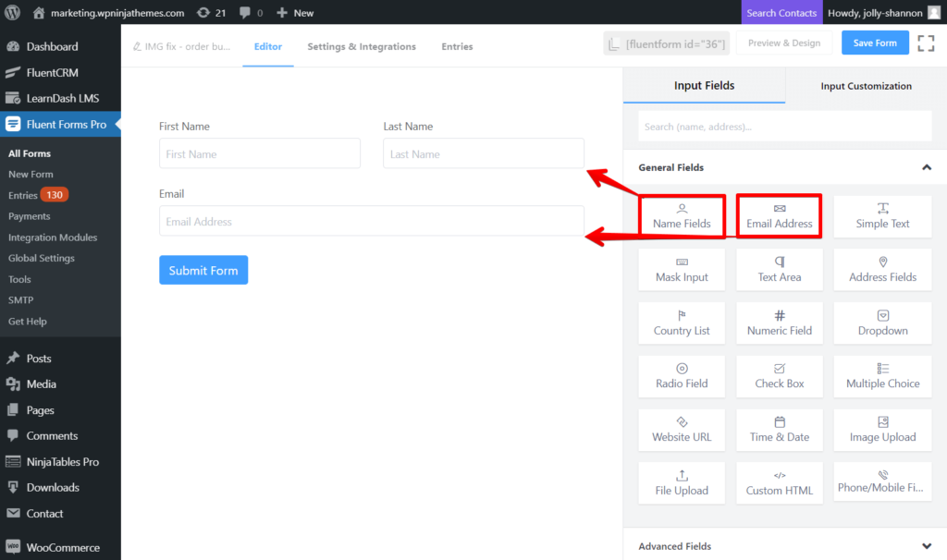Add a Name Fields element to the form
947x560 pixels.
point(682,215)
